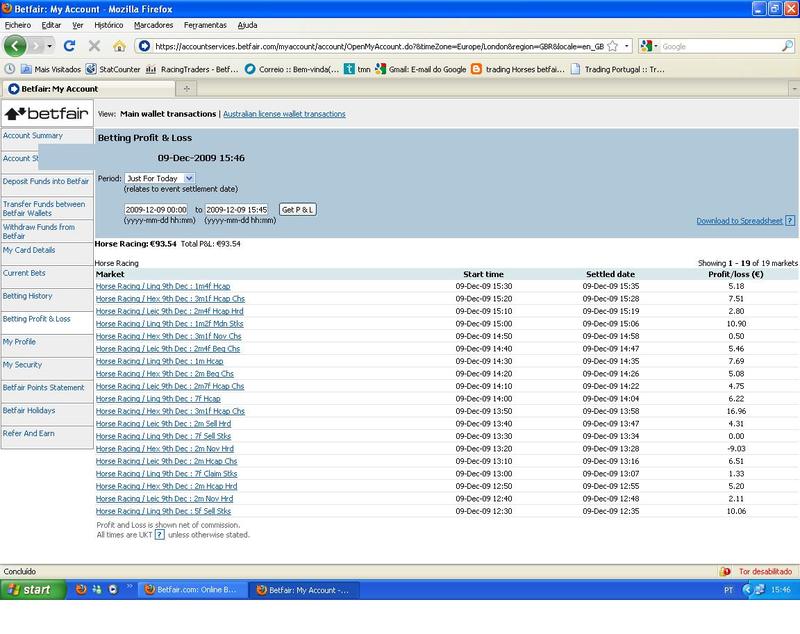Open Transfer Funds between Betfair Wallets
The width and height of the screenshot is (800, 634).
coord(44,209)
